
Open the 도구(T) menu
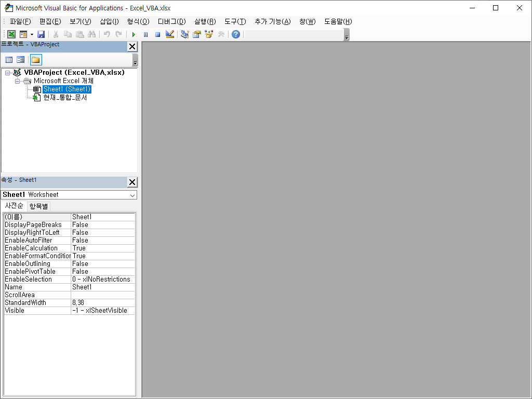click(x=235, y=22)
